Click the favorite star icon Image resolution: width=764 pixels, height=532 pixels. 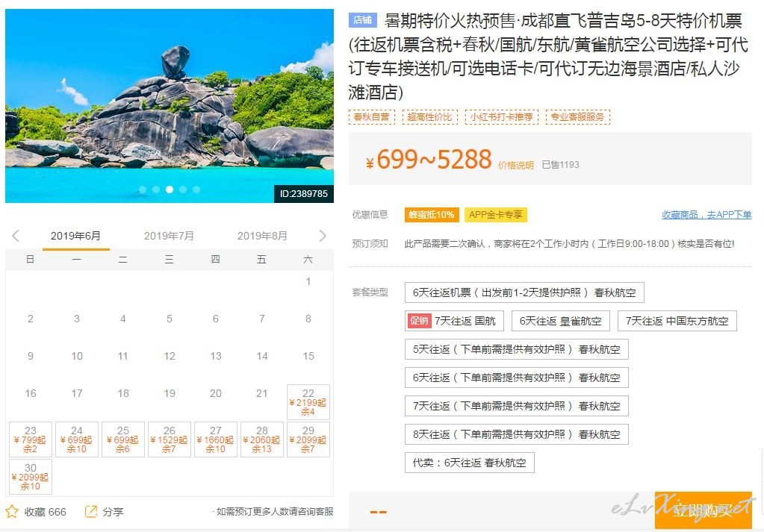(x=12, y=512)
